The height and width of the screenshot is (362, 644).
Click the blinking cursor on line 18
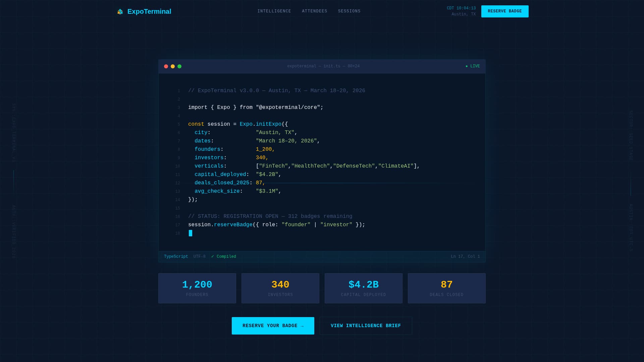click(191, 233)
